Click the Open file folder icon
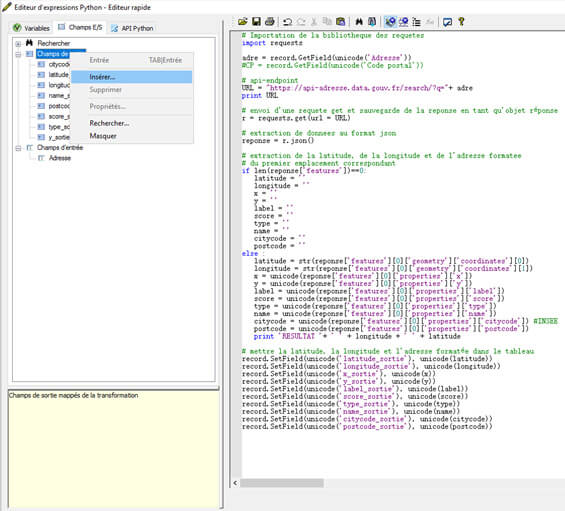Image resolution: width=565 pixels, height=511 pixels. point(243,22)
